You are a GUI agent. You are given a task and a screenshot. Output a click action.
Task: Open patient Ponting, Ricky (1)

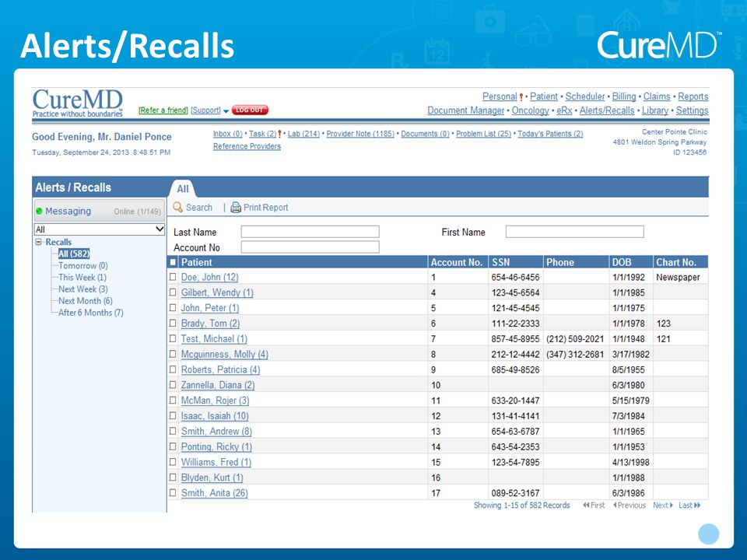[217, 446]
